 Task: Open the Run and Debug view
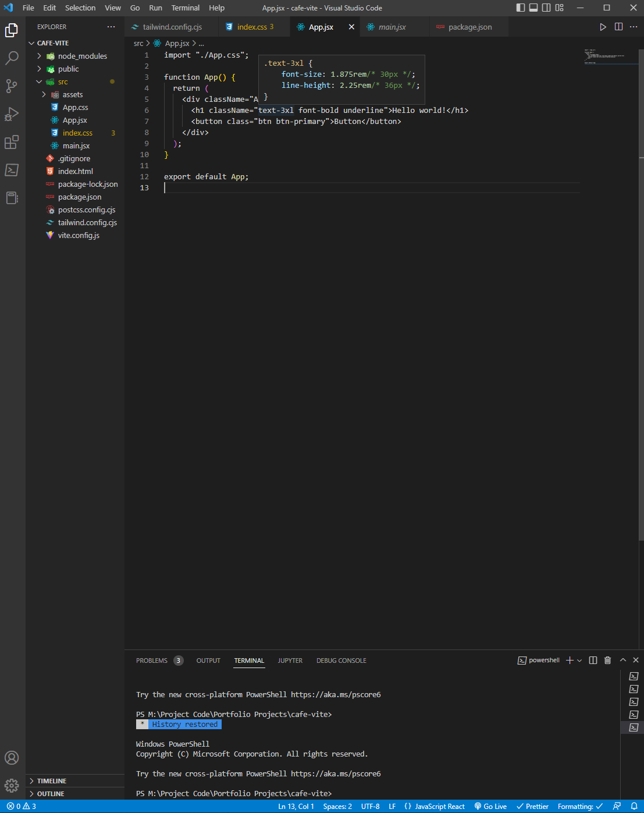[x=12, y=114]
